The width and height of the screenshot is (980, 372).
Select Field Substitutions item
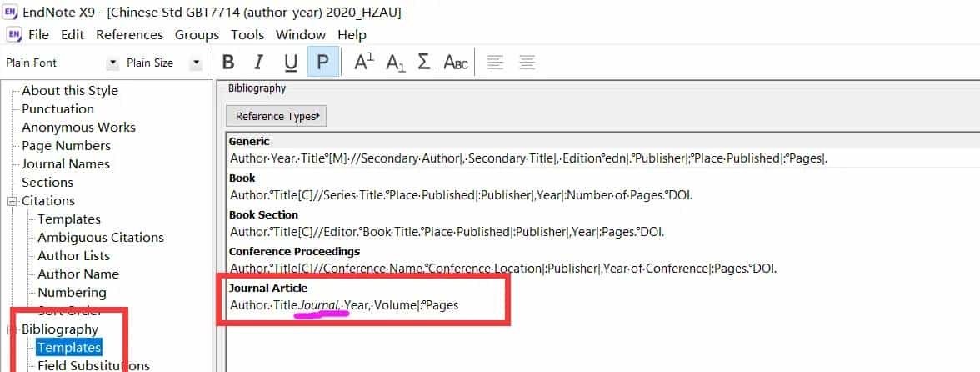click(93, 366)
